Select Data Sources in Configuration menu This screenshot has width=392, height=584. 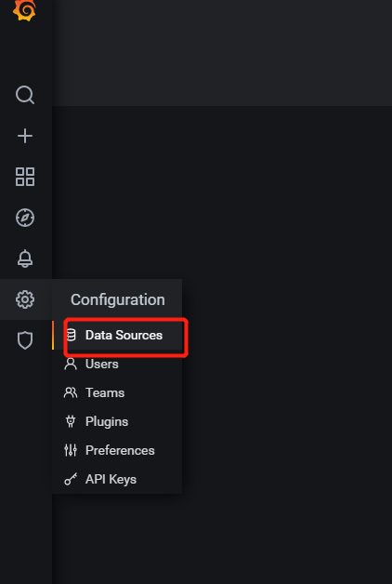pos(117,335)
